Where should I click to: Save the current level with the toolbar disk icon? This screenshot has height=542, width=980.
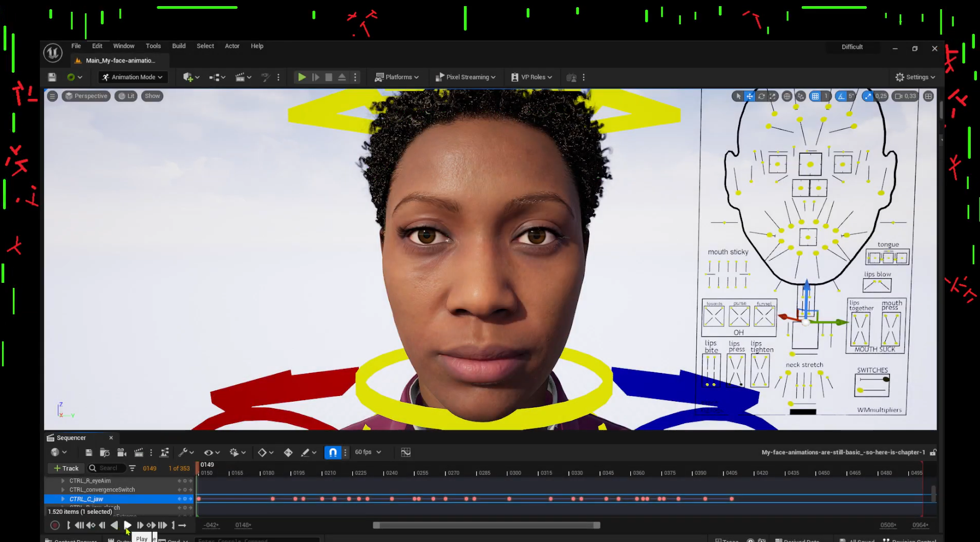(x=52, y=77)
